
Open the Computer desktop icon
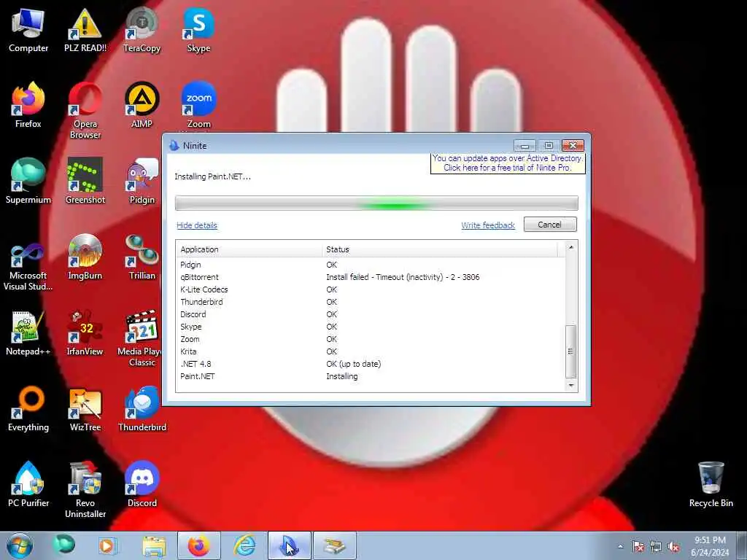pos(28,29)
